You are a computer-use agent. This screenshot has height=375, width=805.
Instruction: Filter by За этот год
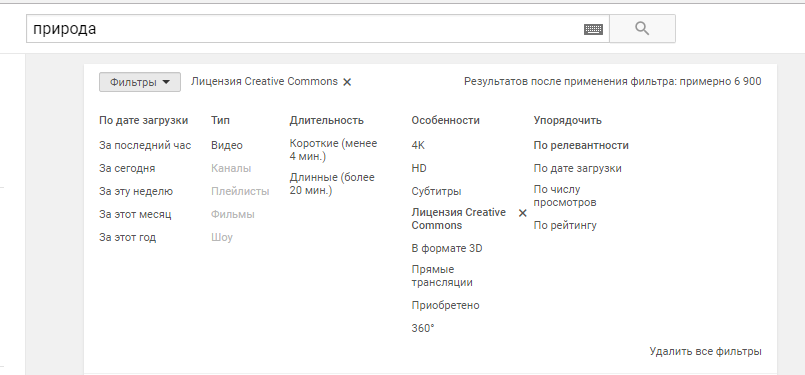tap(127, 238)
